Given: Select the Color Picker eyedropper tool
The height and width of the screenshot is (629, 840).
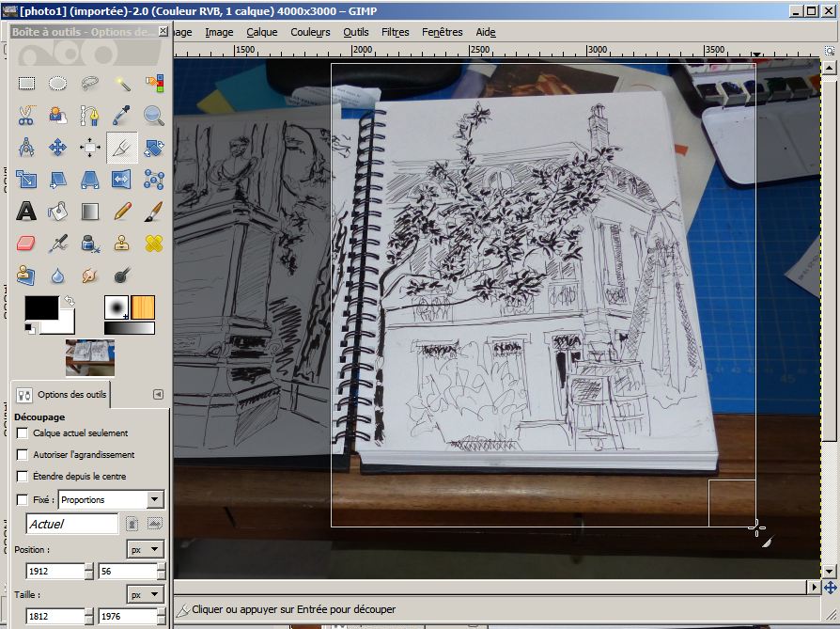Looking at the screenshot, I should (122, 116).
